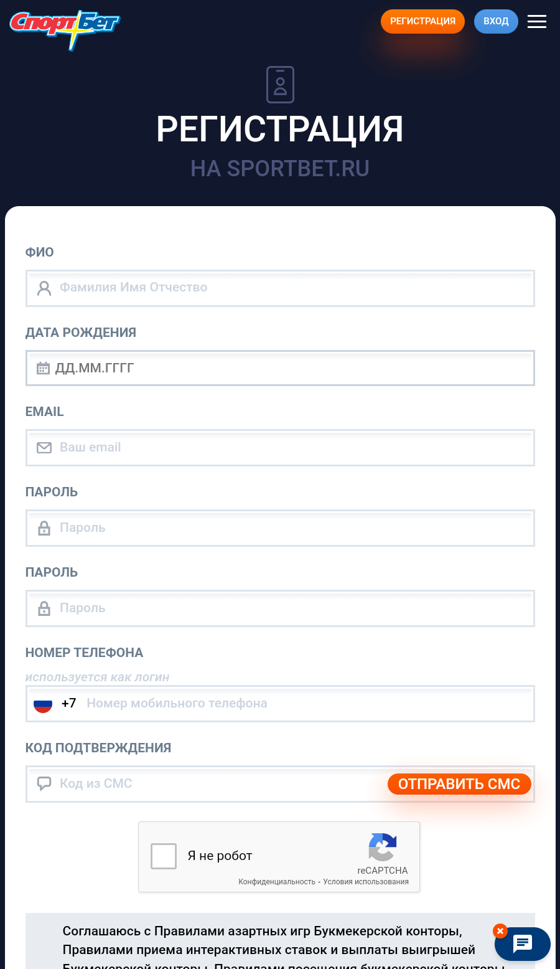Click the Russian flag country selector
560x969 pixels.
[43, 704]
